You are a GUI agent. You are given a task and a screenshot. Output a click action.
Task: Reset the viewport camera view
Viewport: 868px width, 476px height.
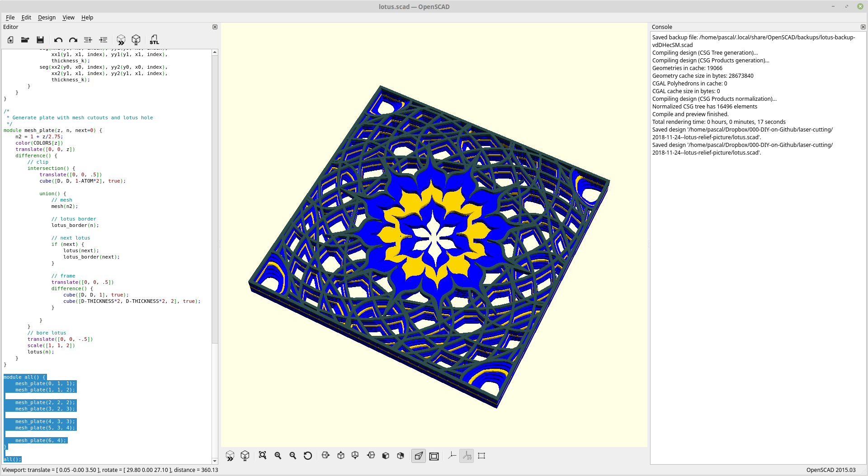pyautogui.click(x=308, y=456)
